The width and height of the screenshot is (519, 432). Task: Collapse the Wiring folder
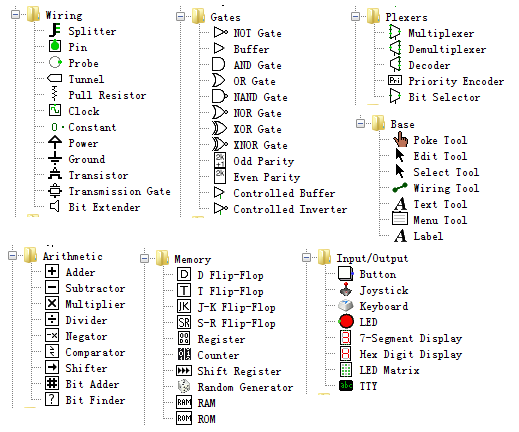[15, 14]
